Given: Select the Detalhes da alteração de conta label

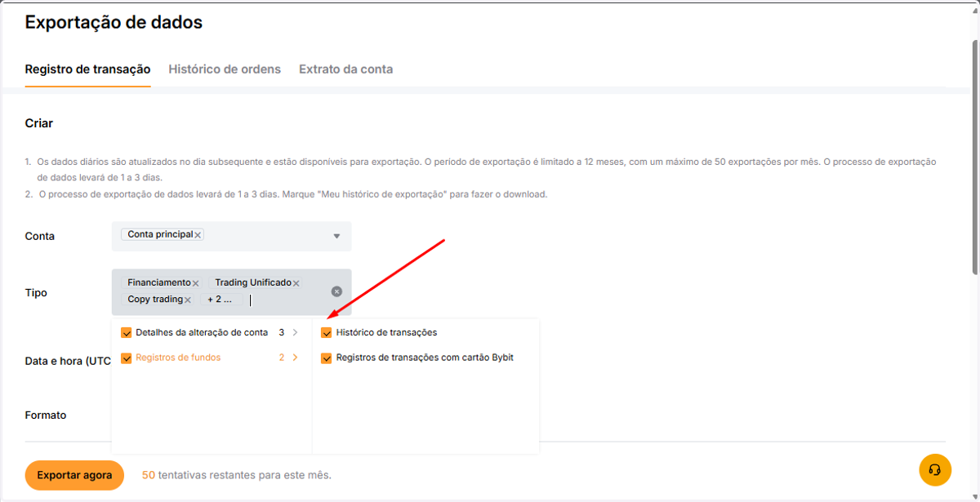Looking at the screenshot, I should tap(202, 332).
